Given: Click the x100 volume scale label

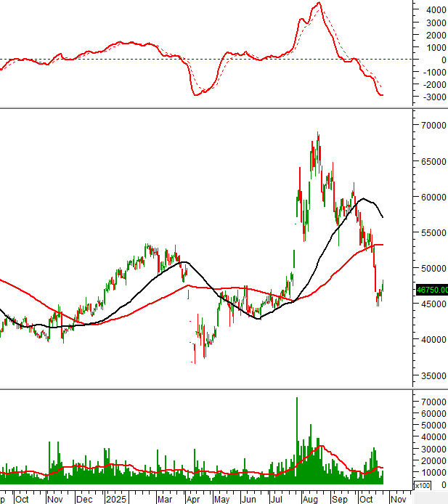Looking at the screenshot, I should click(x=422, y=485).
